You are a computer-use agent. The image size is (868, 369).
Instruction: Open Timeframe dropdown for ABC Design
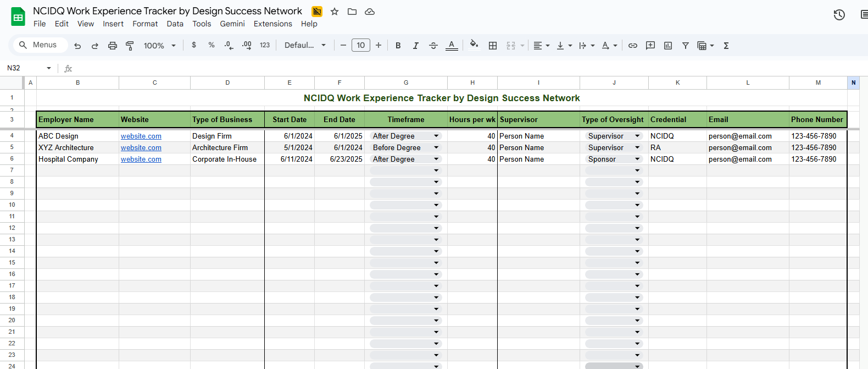point(406,136)
